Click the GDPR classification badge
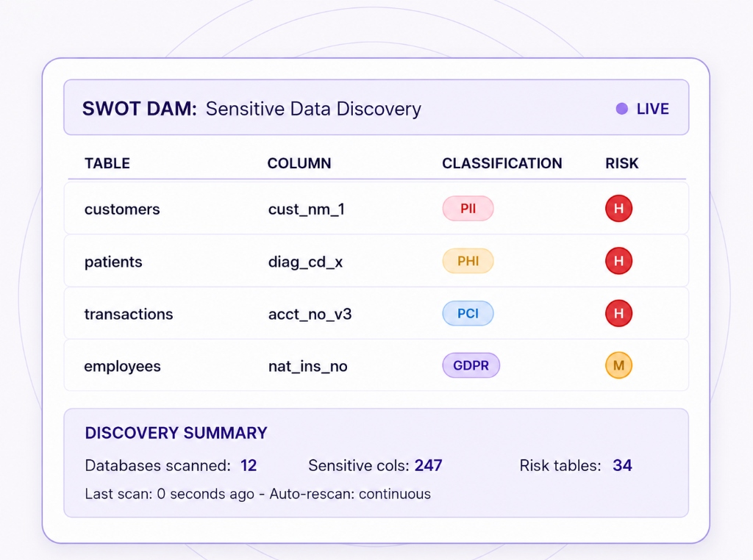This screenshot has width=753, height=560. pos(471,365)
